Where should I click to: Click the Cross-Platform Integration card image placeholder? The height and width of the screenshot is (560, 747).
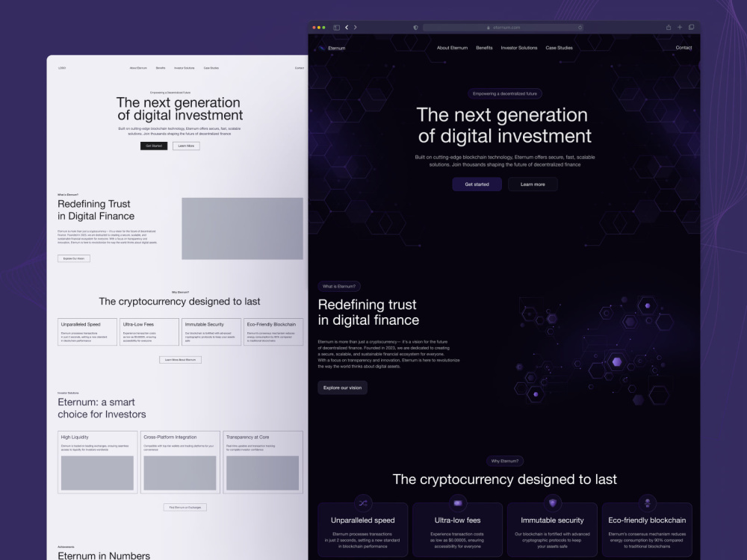pyautogui.click(x=179, y=473)
